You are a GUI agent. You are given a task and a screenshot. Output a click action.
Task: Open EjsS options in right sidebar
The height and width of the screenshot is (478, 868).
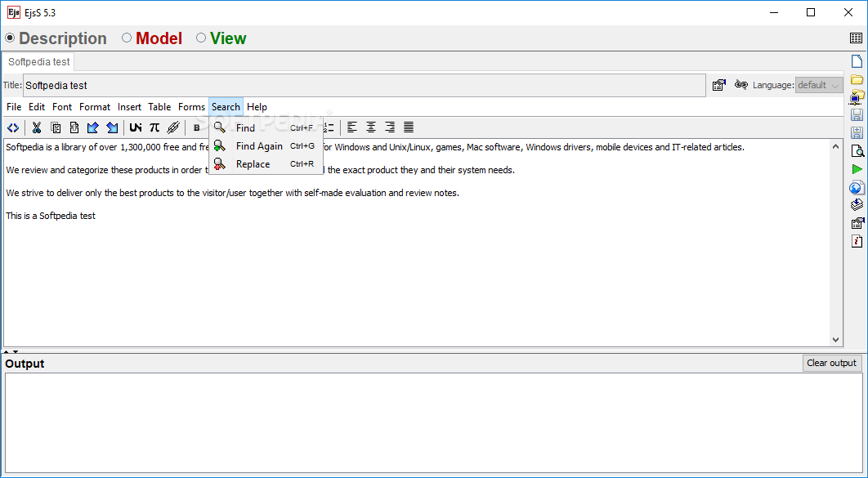click(x=857, y=224)
